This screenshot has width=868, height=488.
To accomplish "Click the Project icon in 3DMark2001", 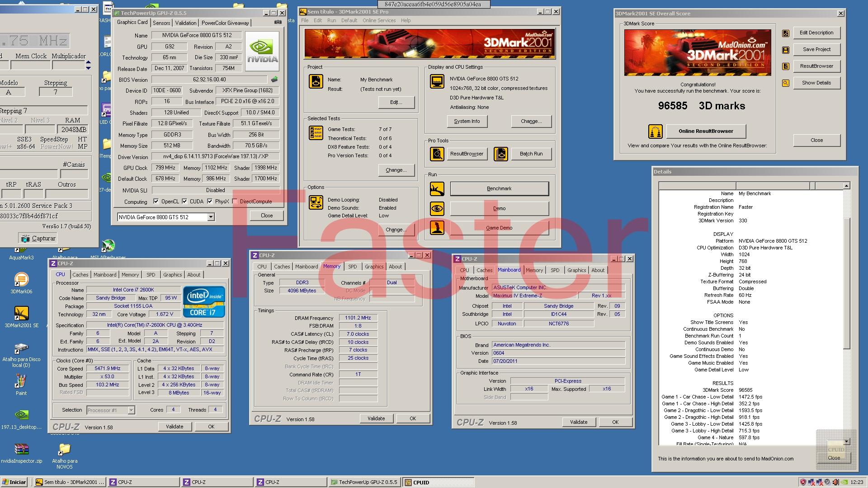I will click(316, 81).
